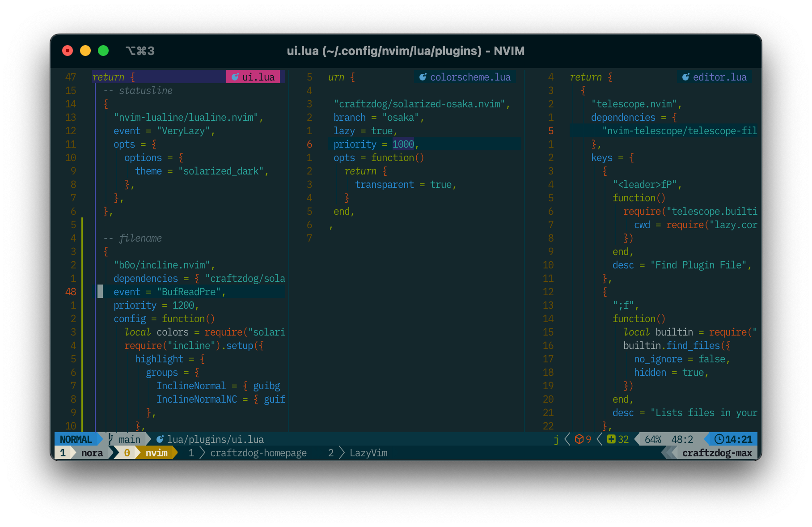This screenshot has height=527, width=812.
Task: Click the clock icon next to 14:21
Action: tap(719, 439)
